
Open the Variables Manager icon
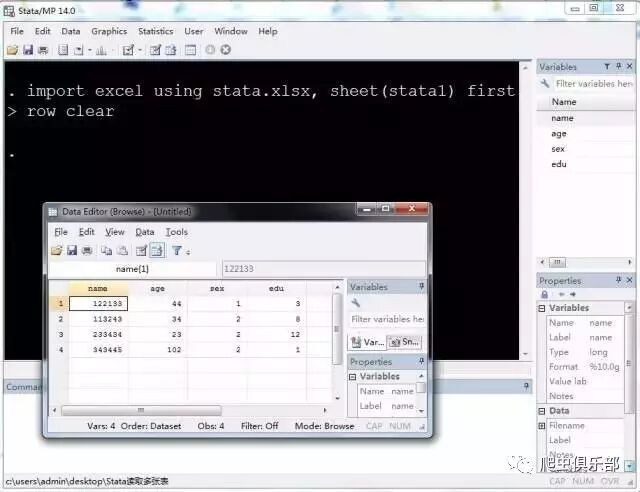pos(191,50)
